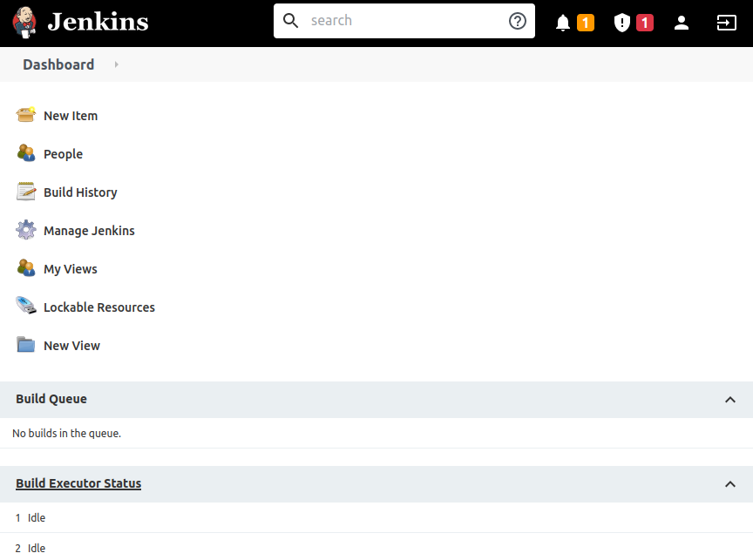
Task: Click the New View folder icon
Action: pos(26,345)
